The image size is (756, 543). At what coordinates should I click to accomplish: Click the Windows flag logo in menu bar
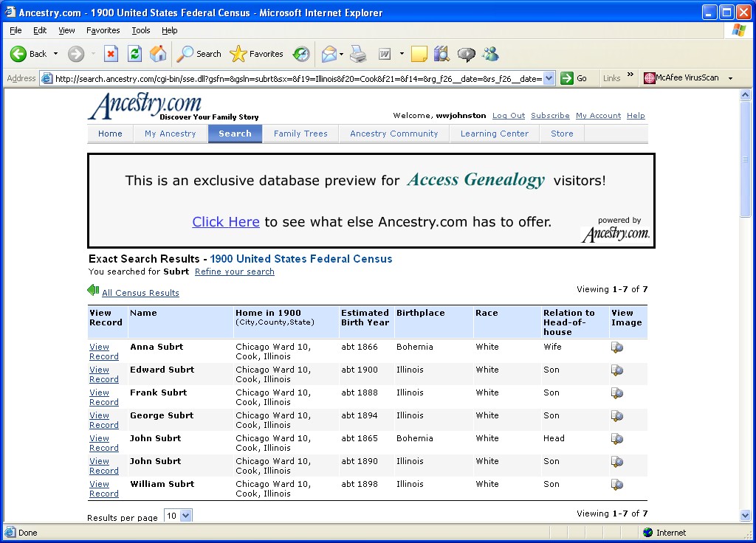click(x=738, y=30)
